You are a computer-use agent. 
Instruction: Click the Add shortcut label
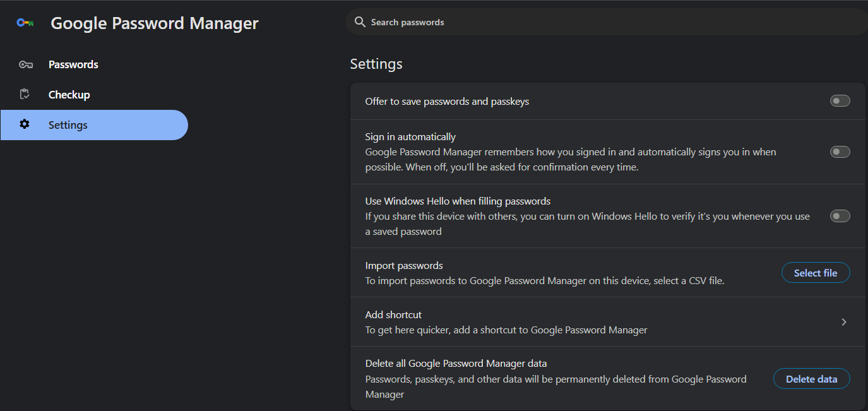[x=393, y=314]
